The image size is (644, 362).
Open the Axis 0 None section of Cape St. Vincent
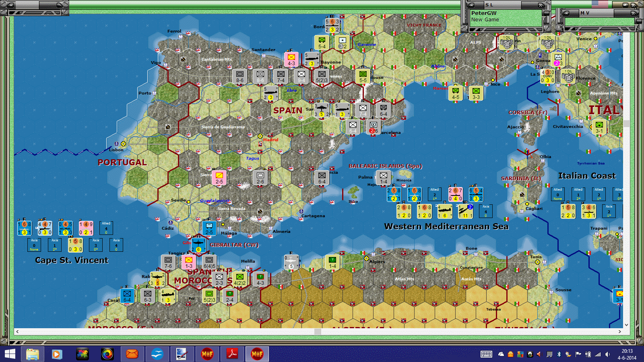click(x=34, y=245)
